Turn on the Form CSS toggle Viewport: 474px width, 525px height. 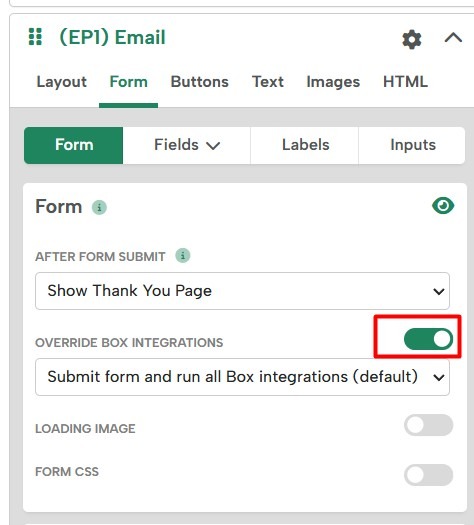428,475
